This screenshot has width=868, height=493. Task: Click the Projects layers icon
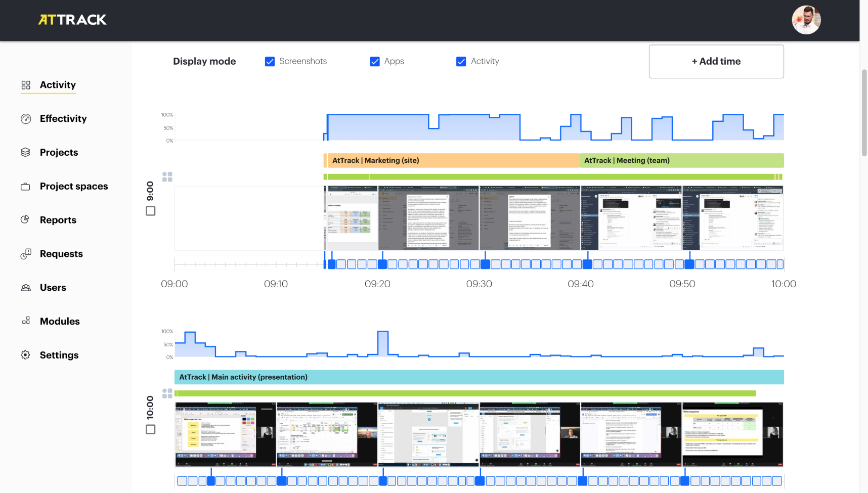coord(25,152)
